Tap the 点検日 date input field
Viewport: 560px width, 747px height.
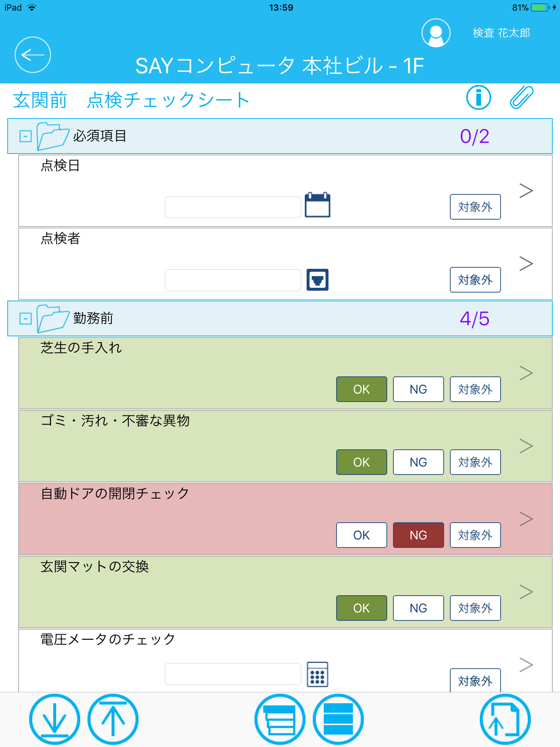point(233,207)
